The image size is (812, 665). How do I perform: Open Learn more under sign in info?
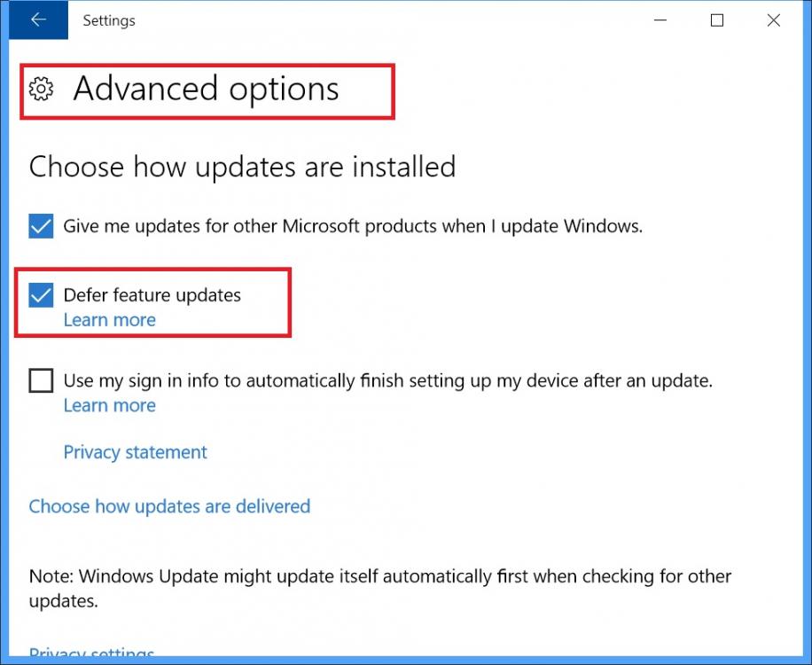click(109, 405)
